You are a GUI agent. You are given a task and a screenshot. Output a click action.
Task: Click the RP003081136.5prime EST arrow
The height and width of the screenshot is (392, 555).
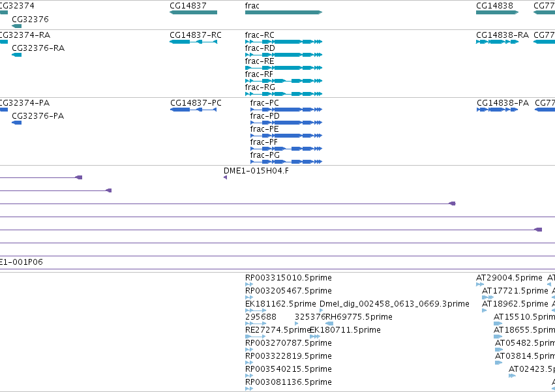249,389
